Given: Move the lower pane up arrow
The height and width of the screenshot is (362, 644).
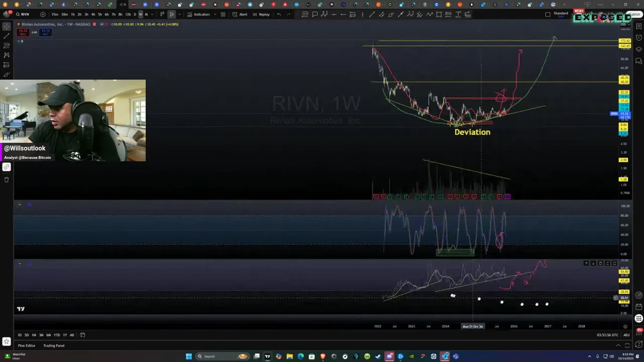Looking at the screenshot, I should click(586, 263).
